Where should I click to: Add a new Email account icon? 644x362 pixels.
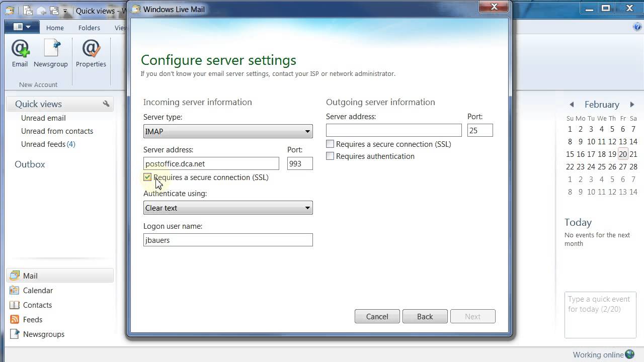(20, 53)
